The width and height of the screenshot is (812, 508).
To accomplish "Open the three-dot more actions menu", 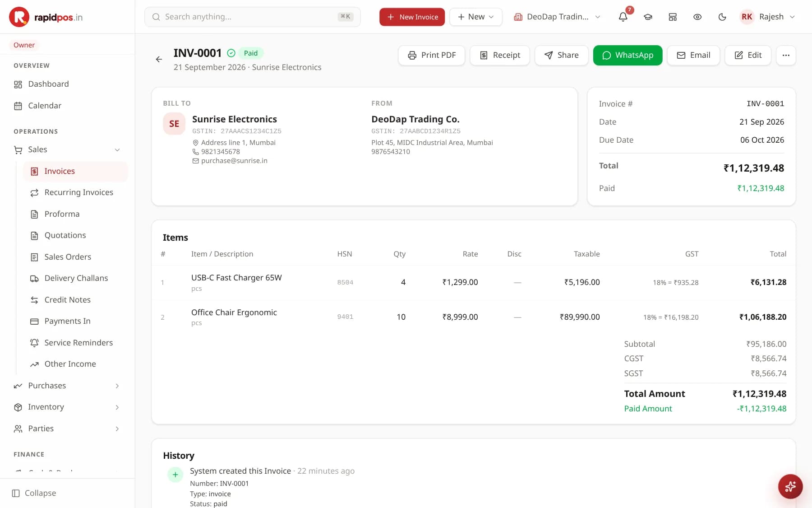I will [x=786, y=55].
